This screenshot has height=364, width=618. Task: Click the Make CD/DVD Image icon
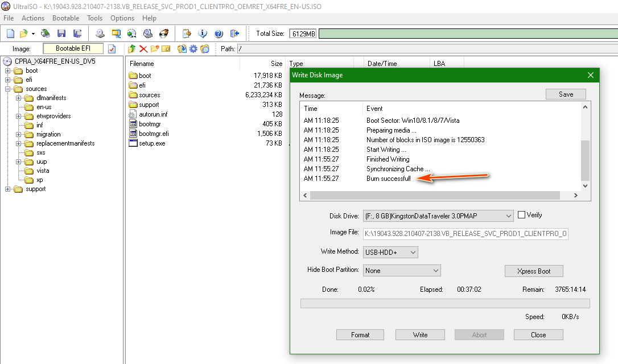100,34
